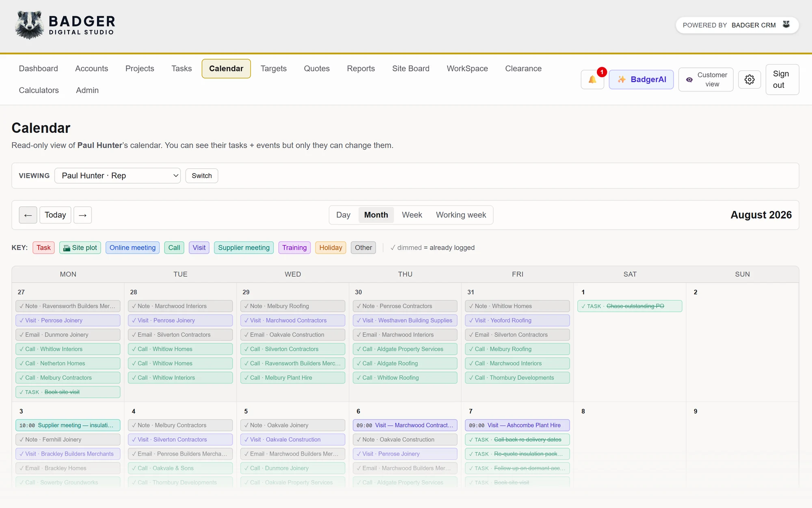Select the Month view
The image size is (812, 508).
pyautogui.click(x=376, y=215)
